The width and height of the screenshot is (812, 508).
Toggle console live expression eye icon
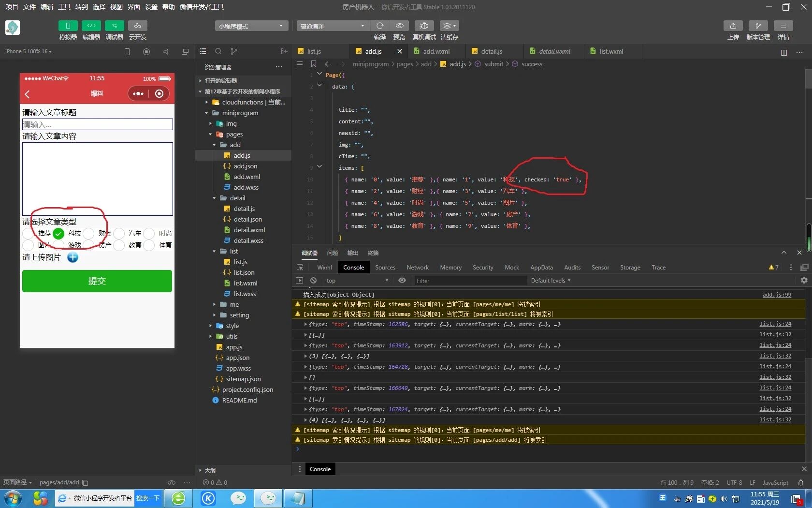coord(402,281)
